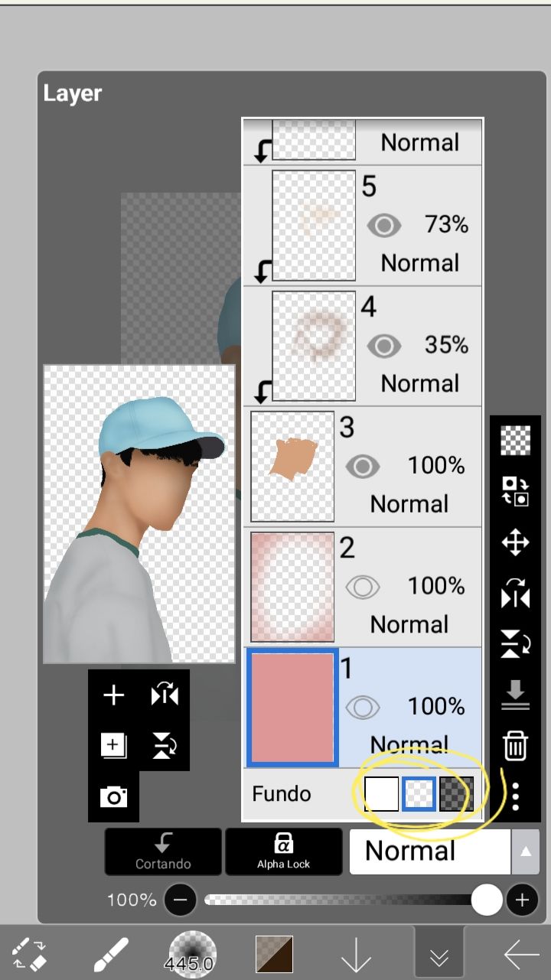
Task: Select layer 1 solid pink thumbnail
Action: [x=292, y=707]
